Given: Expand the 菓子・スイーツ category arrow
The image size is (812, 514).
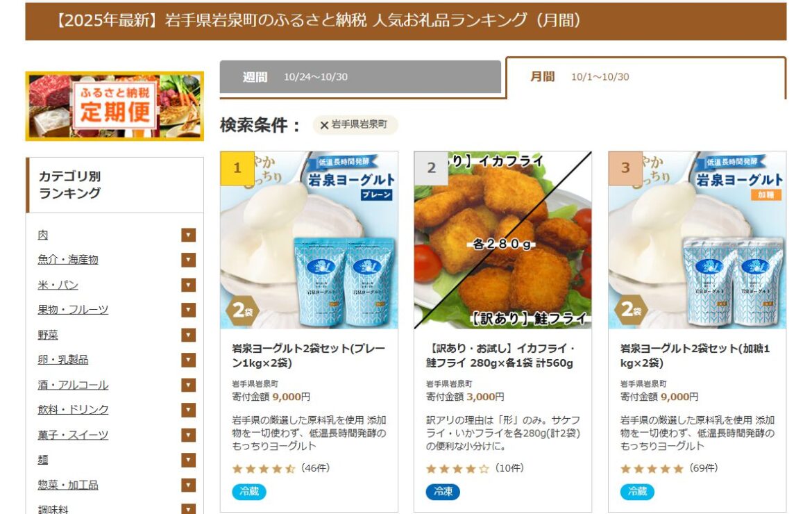Looking at the screenshot, I should [x=189, y=436].
